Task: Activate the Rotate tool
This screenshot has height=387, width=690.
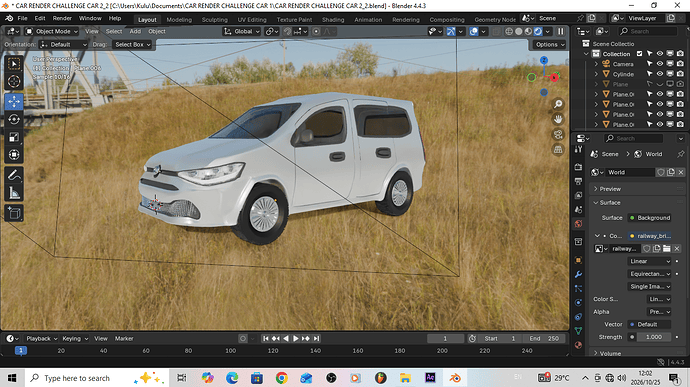Action: click(14, 119)
